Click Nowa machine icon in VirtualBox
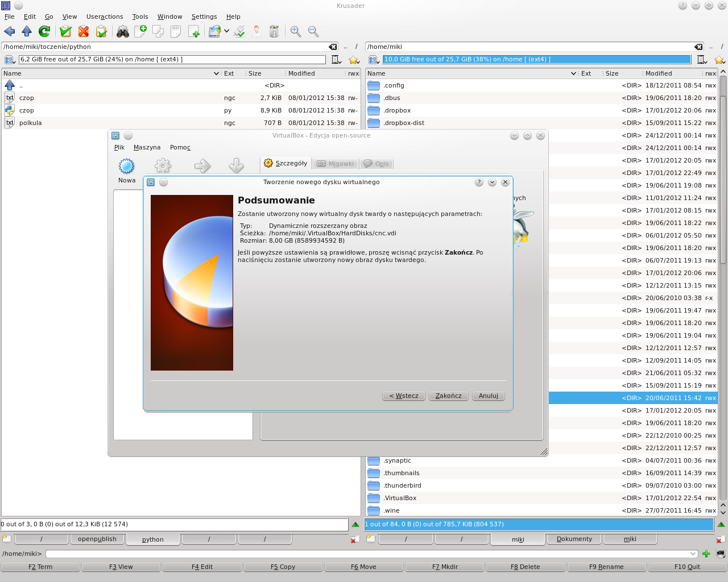 (127, 171)
